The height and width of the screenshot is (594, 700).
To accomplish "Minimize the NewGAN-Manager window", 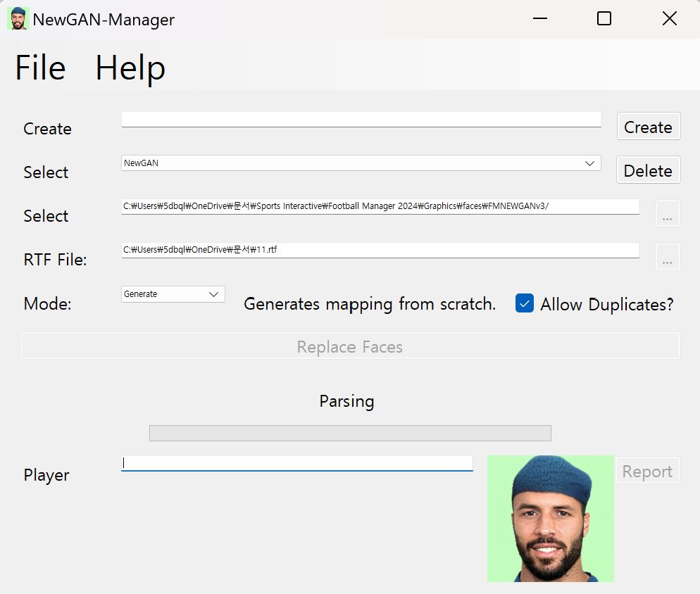I will [540, 19].
